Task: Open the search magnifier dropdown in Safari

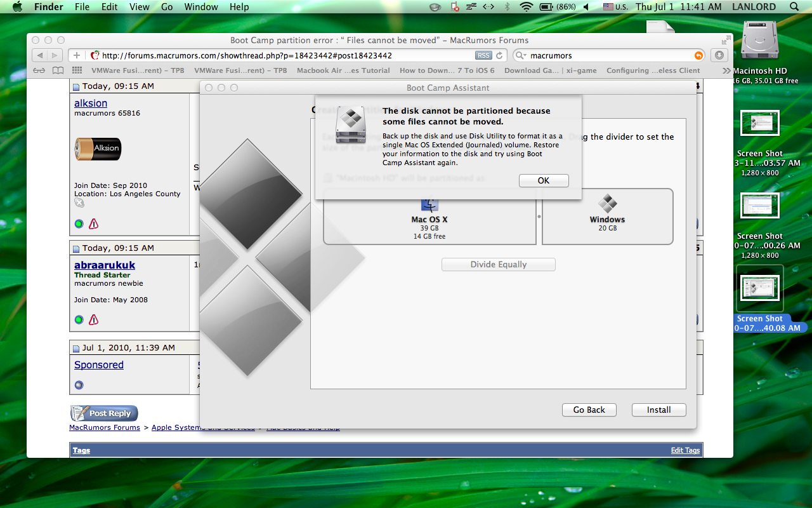Action: click(520, 56)
